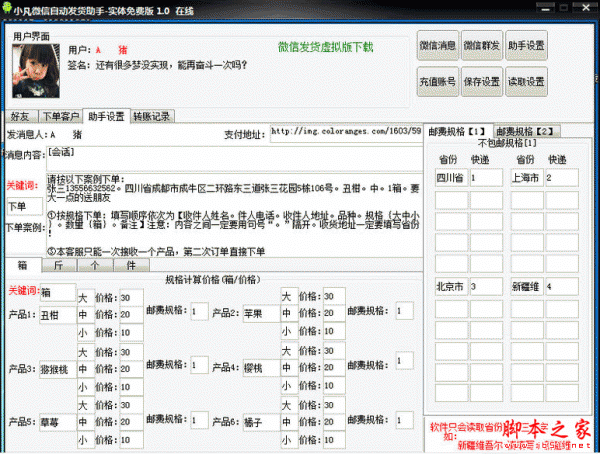Select the 箱 unit tab
Image resolution: width=600 pixels, height=454 pixels.
click(x=23, y=265)
